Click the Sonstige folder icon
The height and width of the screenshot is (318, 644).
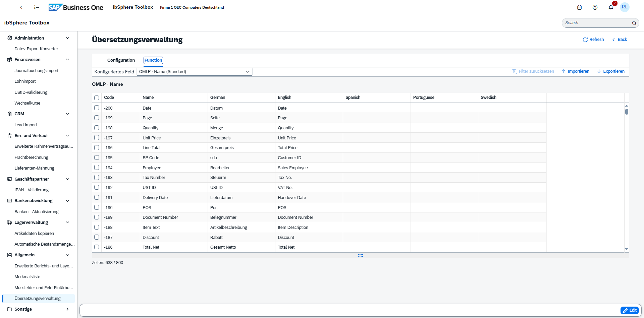pyautogui.click(x=9, y=309)
